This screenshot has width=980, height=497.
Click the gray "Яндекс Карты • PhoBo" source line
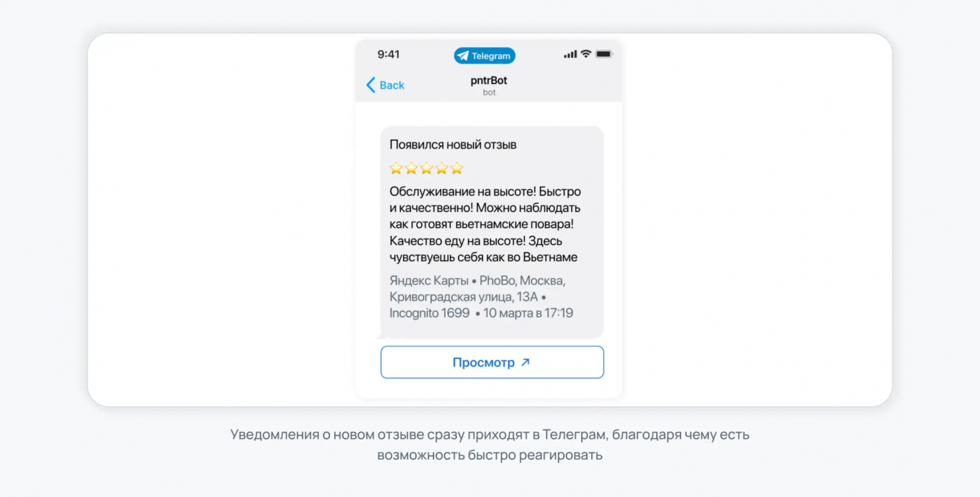click(478, 281)
